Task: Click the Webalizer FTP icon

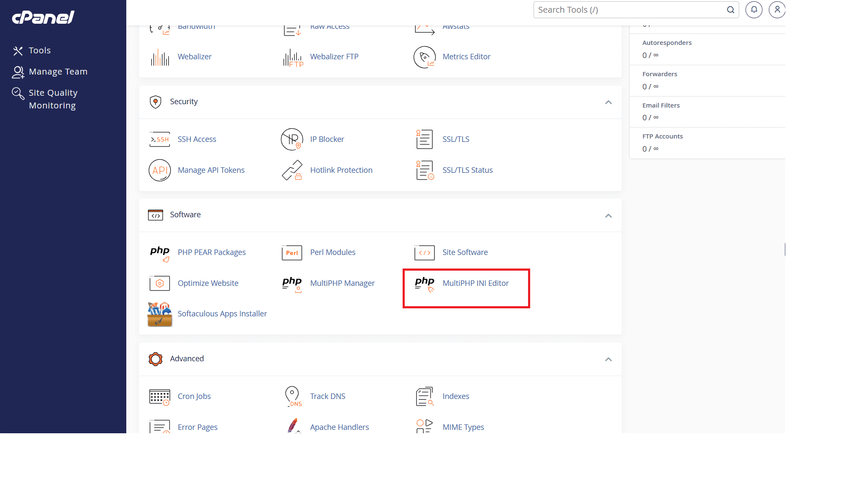Action: point(292,57)
